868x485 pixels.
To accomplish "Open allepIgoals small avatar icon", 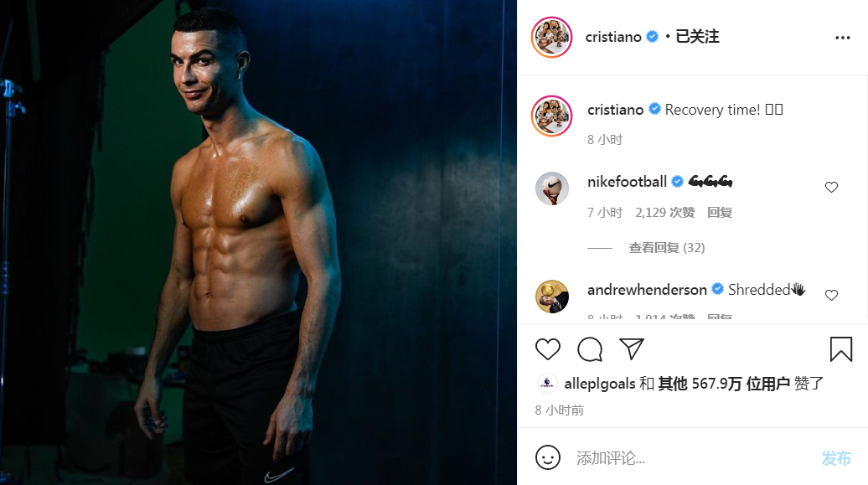I will (x=547, y=383).
